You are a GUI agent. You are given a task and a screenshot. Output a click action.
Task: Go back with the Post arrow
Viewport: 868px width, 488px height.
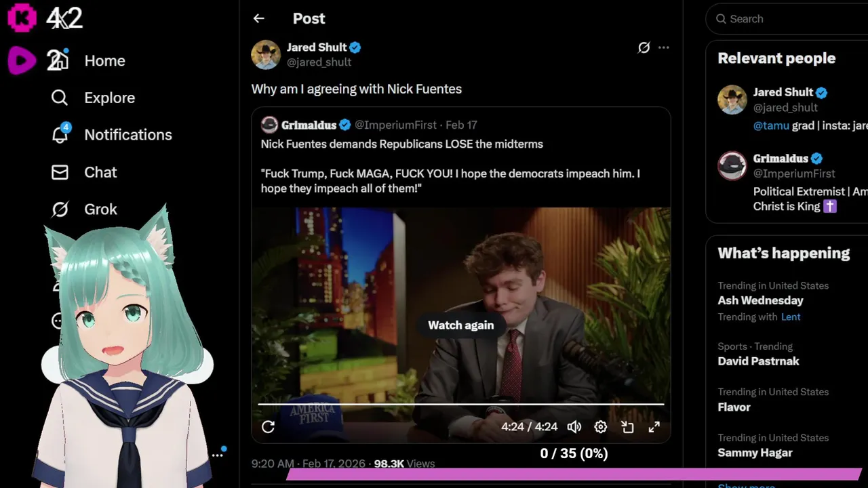258,18
